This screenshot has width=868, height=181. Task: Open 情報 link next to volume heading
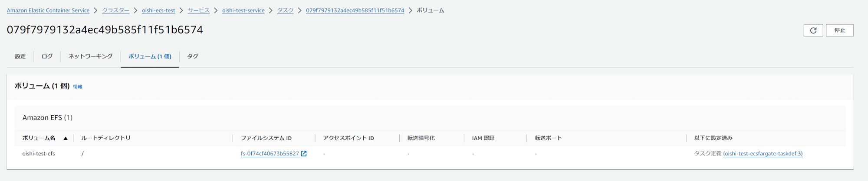(78, 87)
